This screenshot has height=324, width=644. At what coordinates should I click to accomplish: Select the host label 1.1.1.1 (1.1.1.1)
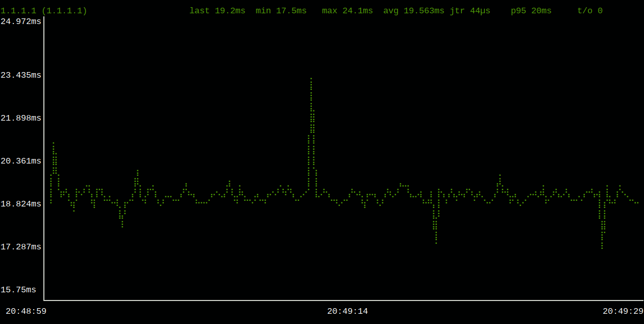click(x=44, y=11)
